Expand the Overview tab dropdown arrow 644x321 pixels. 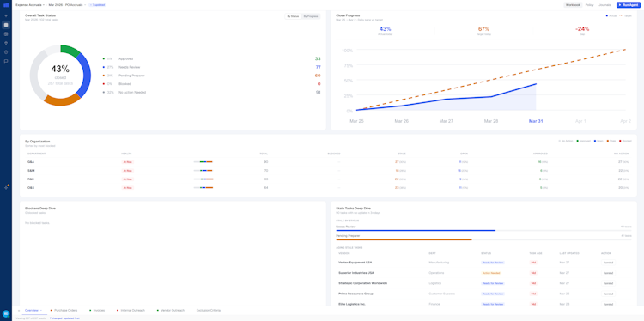(x=41, y=311)
